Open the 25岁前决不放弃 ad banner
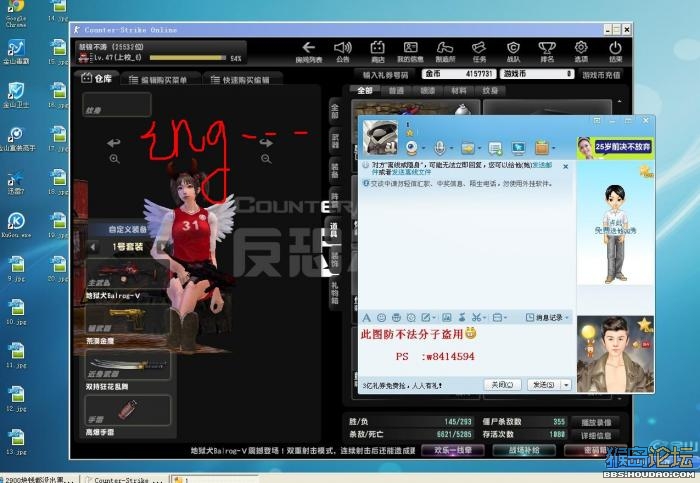Screen dimensions: 700x483 click(615, 147)
